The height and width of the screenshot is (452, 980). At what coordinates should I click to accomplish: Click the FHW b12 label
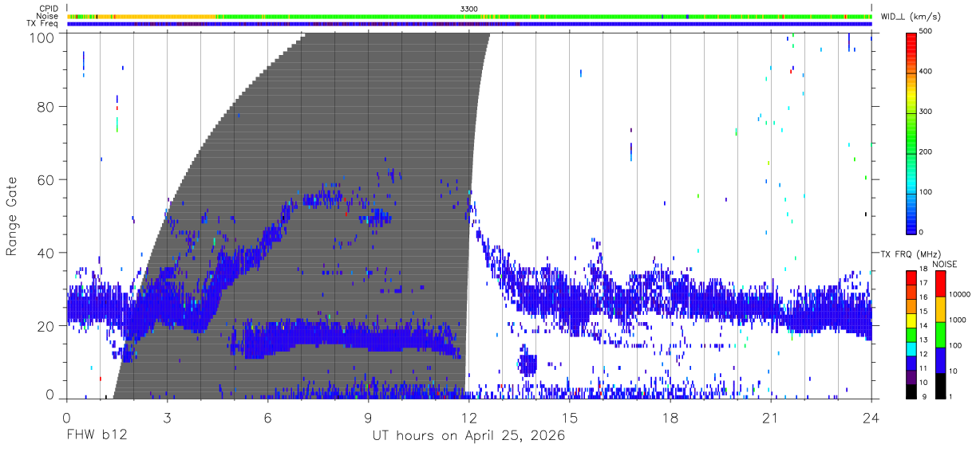[95, 435]
